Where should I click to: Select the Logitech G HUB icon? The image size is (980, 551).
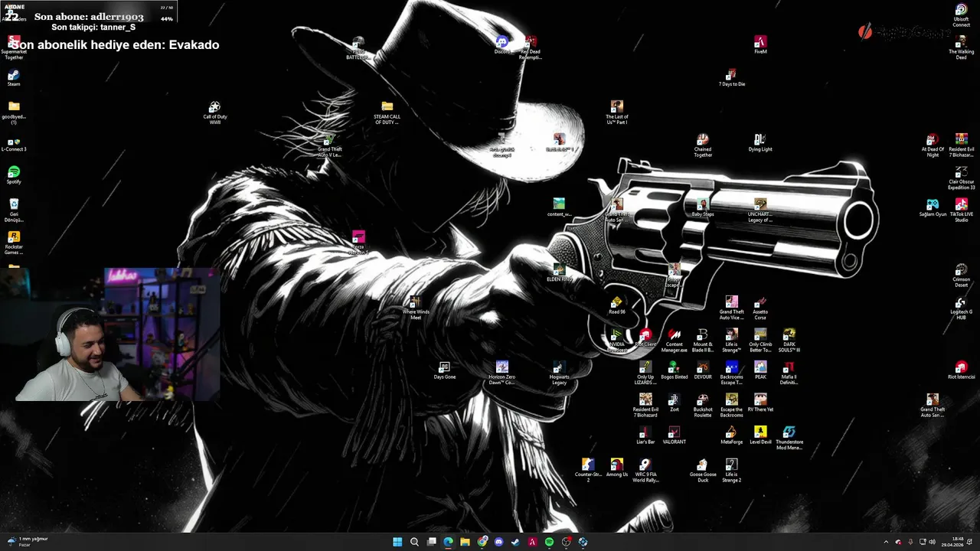962,308
